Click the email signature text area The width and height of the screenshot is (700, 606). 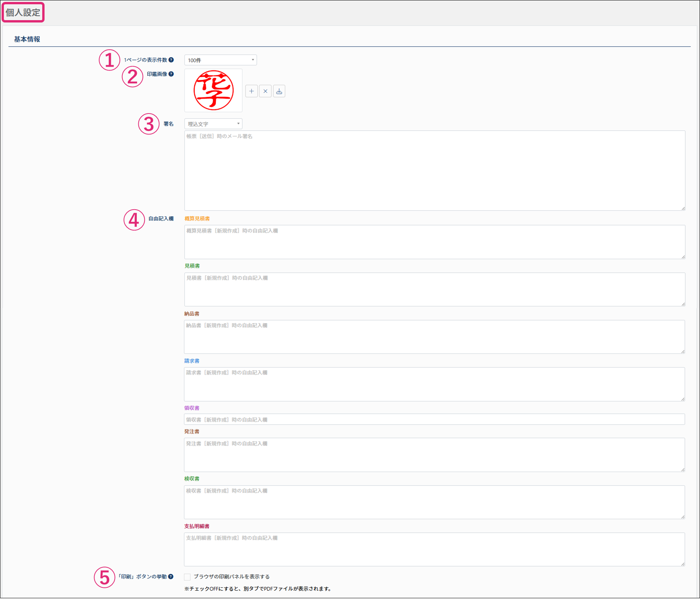[434, 170]
